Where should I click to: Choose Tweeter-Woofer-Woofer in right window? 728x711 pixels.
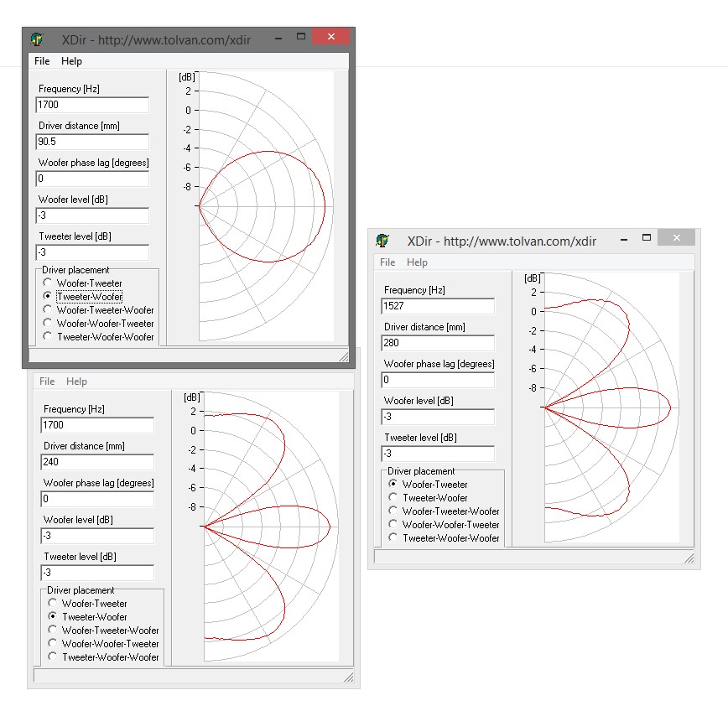click(444, 538)
